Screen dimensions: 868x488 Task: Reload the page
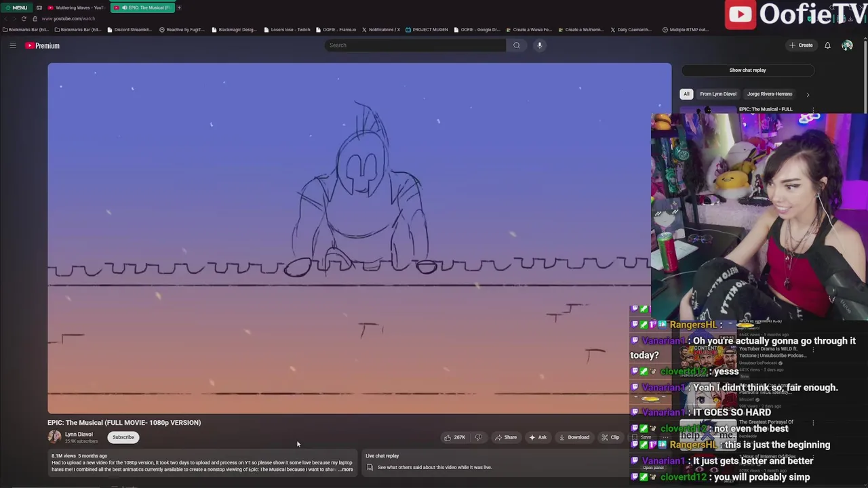tap(24, 18)
